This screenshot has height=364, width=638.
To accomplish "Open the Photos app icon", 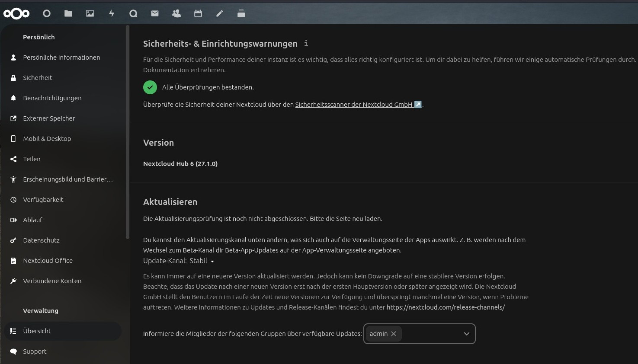I will pyautogui.click(x=90, y=14).
